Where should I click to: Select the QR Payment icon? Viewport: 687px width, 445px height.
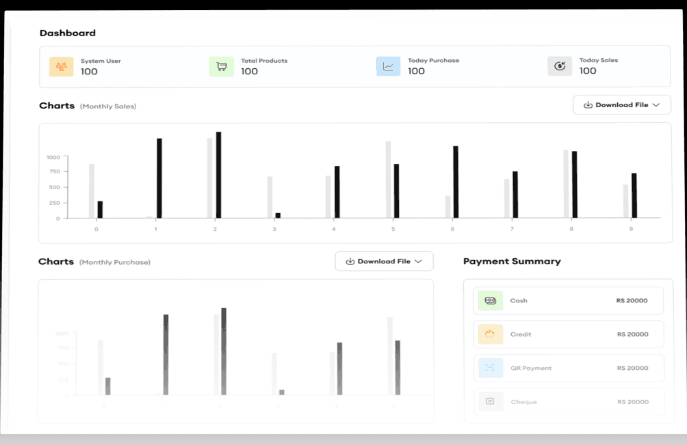point(490,368)
